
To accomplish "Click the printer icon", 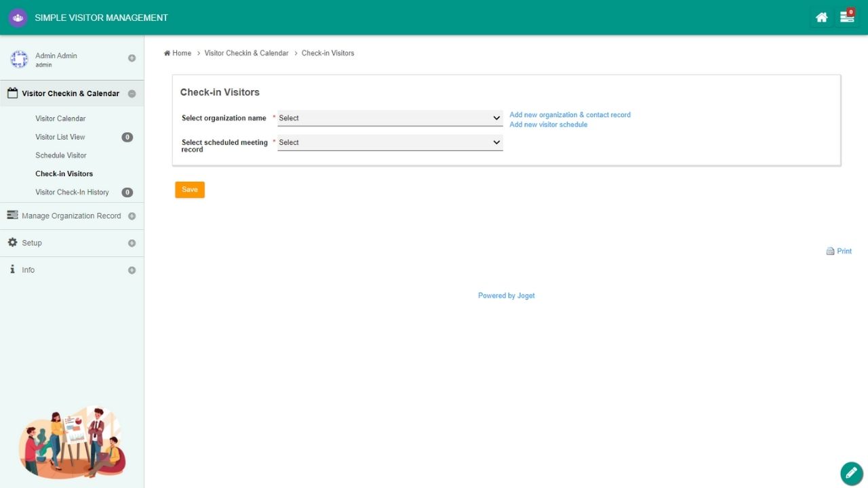I will 830,251.
